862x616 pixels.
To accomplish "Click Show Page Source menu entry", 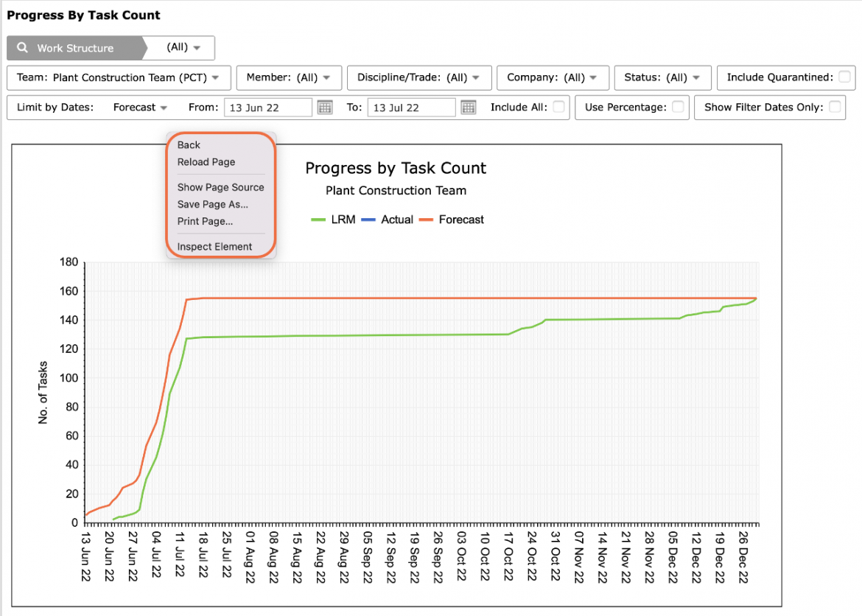I will coord(220,188).
